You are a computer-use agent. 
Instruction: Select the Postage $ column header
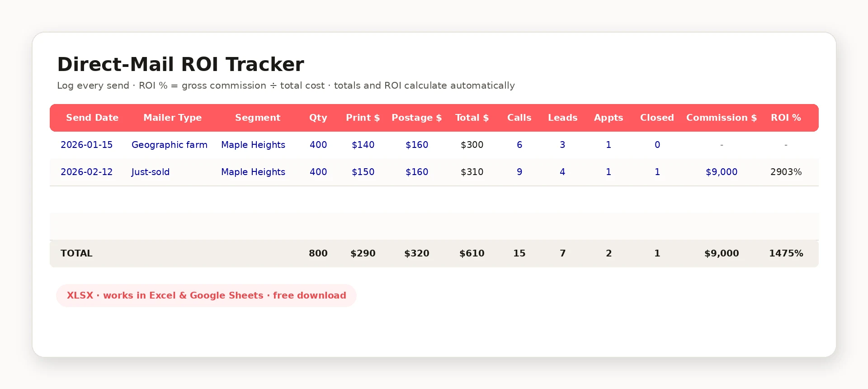click(417, 118)
